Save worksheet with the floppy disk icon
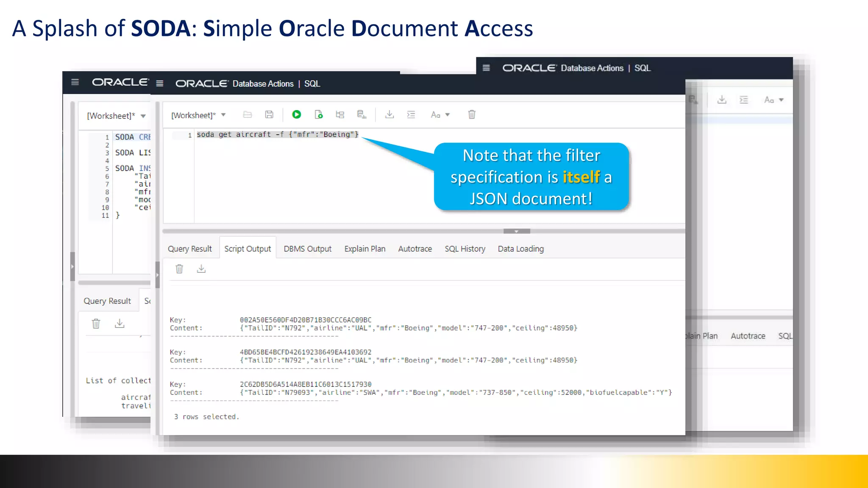The height and width of the screenshot is (488, 868). [269, 114]
